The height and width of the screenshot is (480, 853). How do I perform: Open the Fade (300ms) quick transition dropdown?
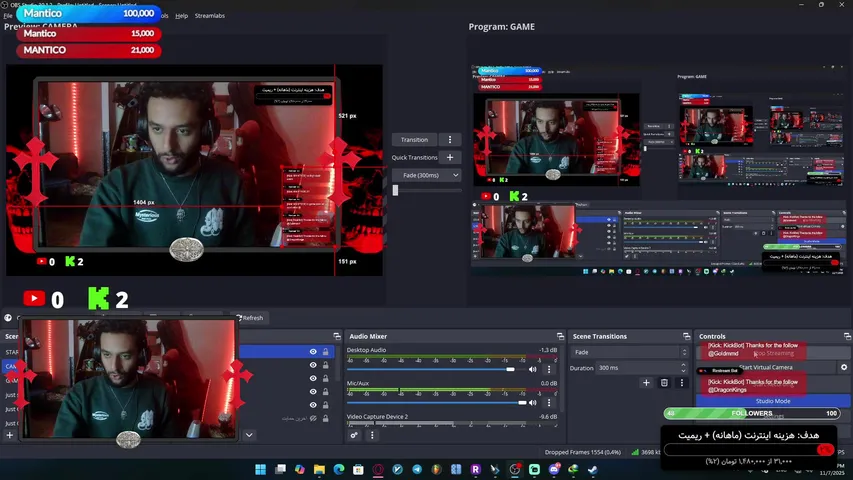[x=426, y=175]
